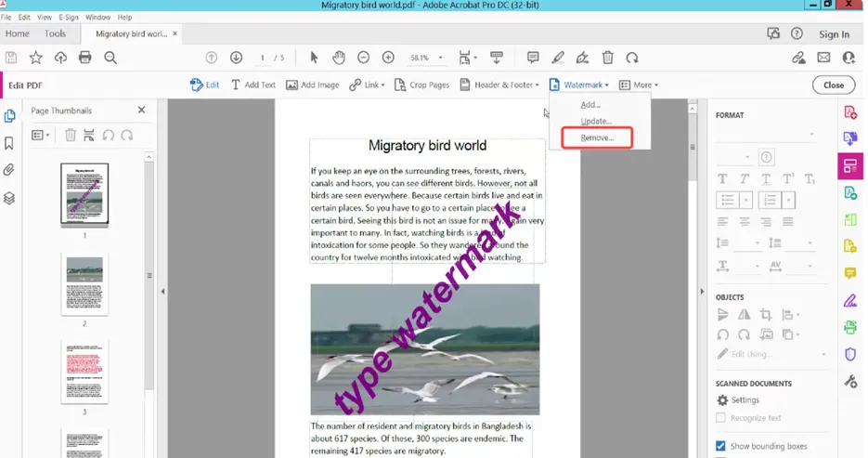
Task: Zoom in with plus icon
Action: (x=388, y=58)
